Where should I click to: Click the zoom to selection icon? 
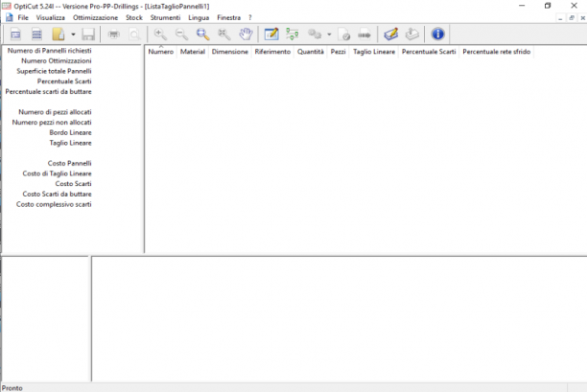203,35
